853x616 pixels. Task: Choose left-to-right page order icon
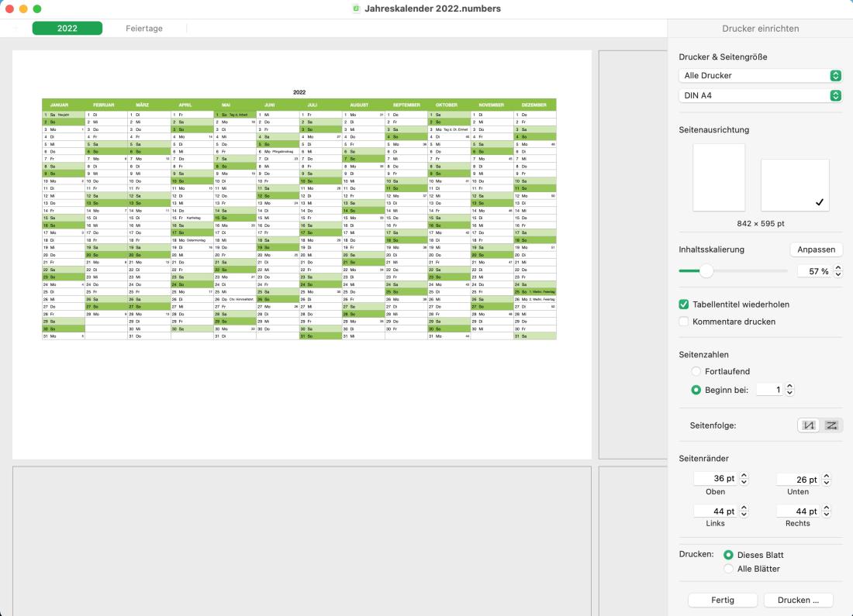pyautogui.click(x=831, y=425)
